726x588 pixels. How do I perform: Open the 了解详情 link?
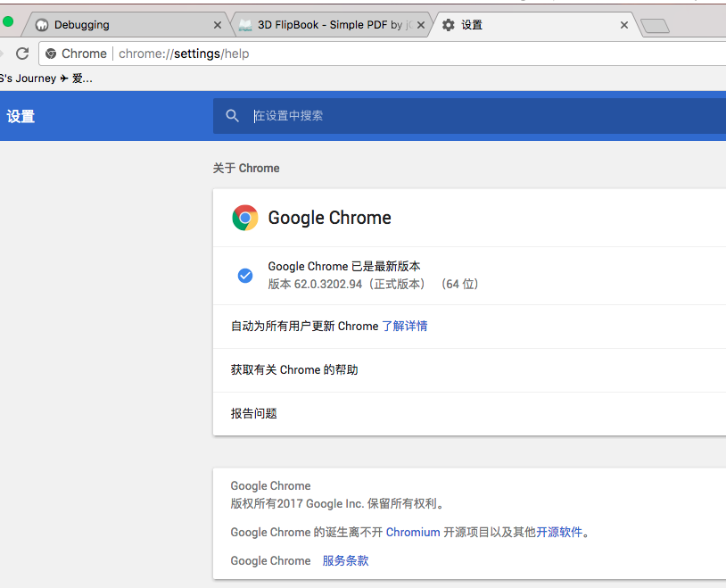pos(404,327)
